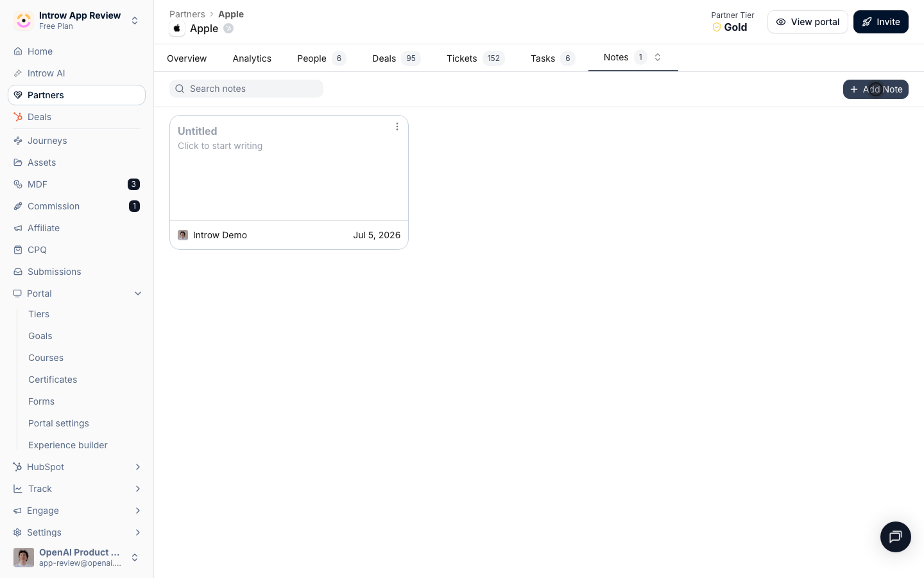The image size is (924, 578).
Task: Click the Gold partner tier label
Action: click(x=735, y=27)
